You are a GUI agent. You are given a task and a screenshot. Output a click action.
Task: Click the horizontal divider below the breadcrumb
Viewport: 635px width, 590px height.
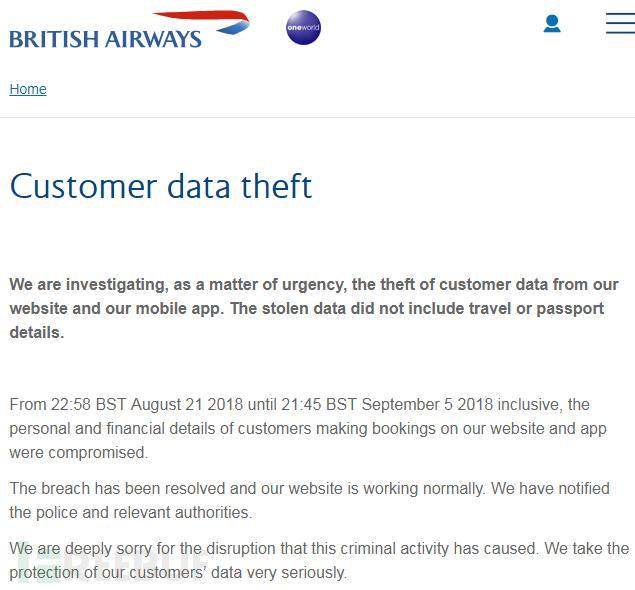pos(317,117)
